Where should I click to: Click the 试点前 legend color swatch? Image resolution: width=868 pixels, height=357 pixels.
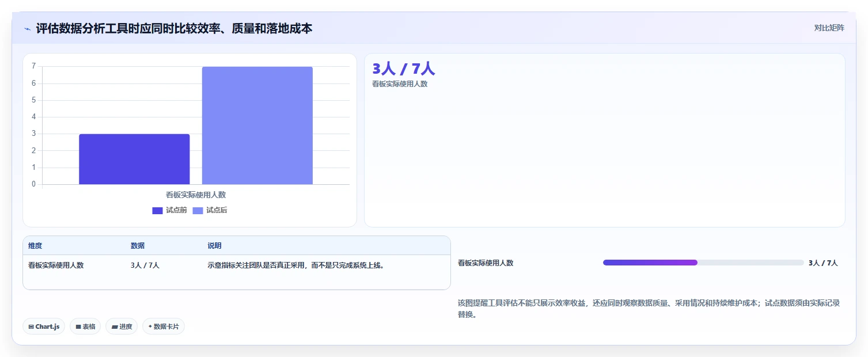click(x=157, y=210)
